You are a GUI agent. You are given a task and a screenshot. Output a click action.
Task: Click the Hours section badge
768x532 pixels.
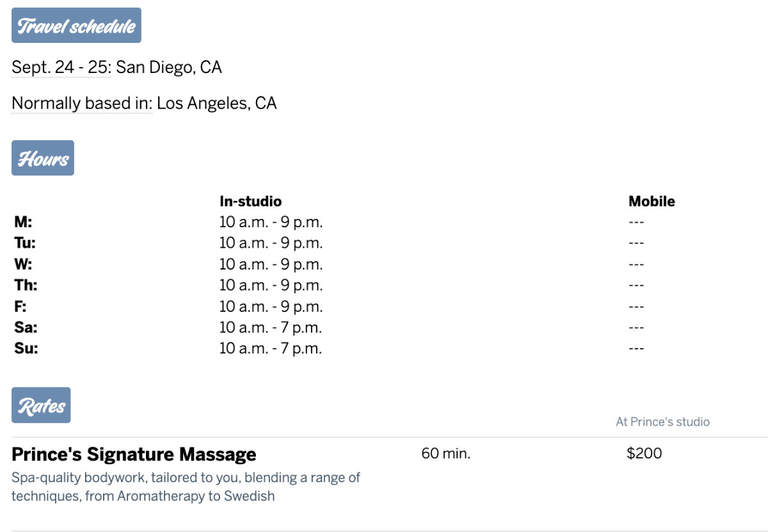(x=43, y=158)
